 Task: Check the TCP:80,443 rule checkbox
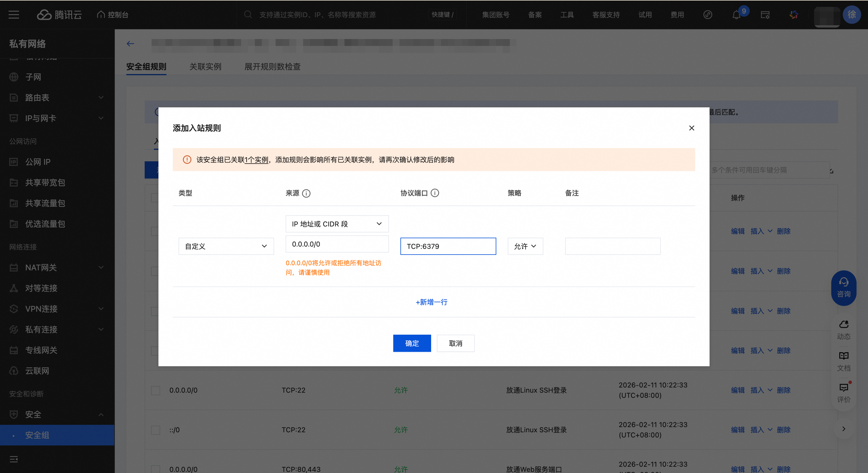155,469
